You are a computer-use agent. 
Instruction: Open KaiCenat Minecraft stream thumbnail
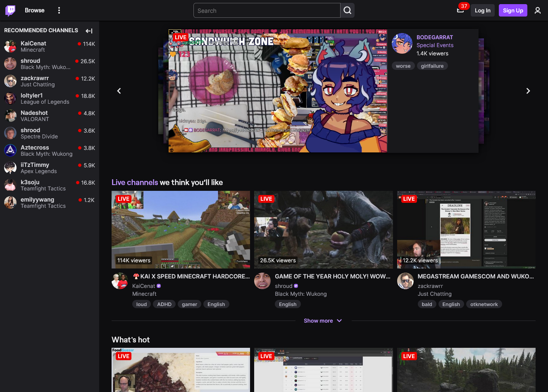pyautogui.click(x=181, y=230)
